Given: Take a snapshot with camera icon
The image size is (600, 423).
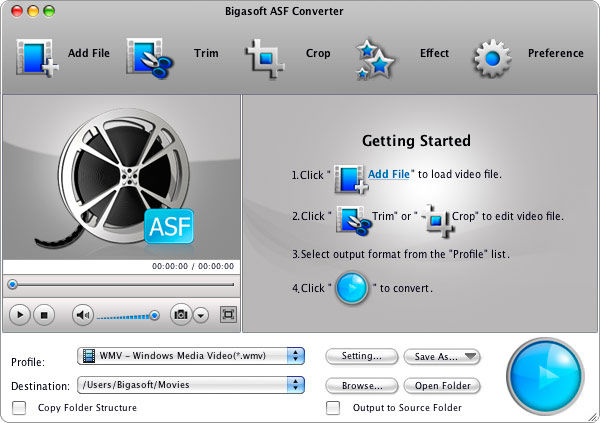Looking at the screenshot, I should (x=181, y=315).
